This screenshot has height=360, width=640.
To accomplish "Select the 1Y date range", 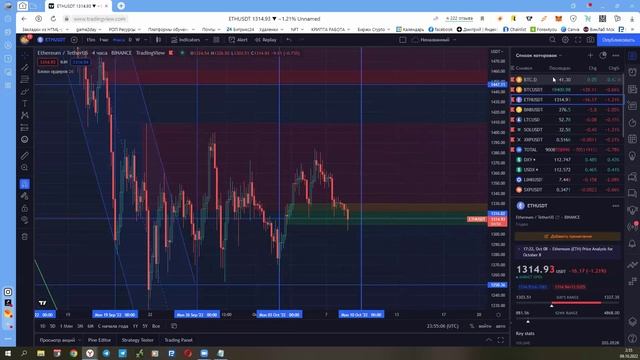I will 135,326.
